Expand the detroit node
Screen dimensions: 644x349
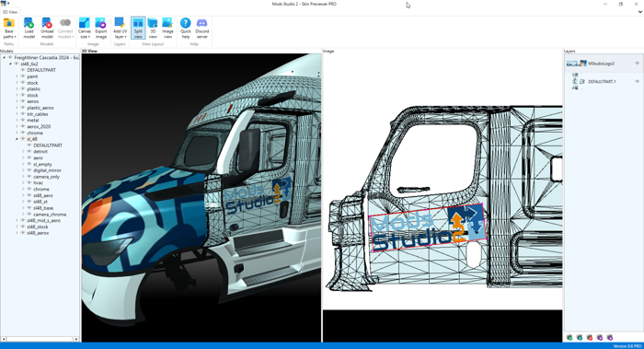[23, 152]
